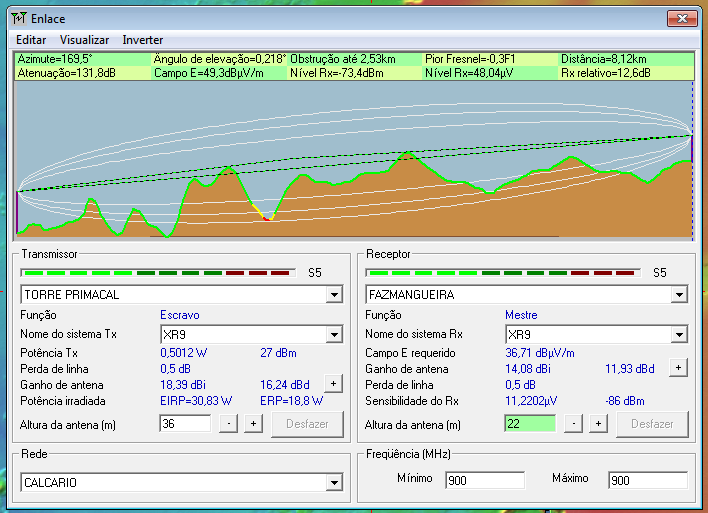Image resolution: width=708 pixels, height=513 pixels.
Task: Open the Editar menu
Action: point(31,40)
